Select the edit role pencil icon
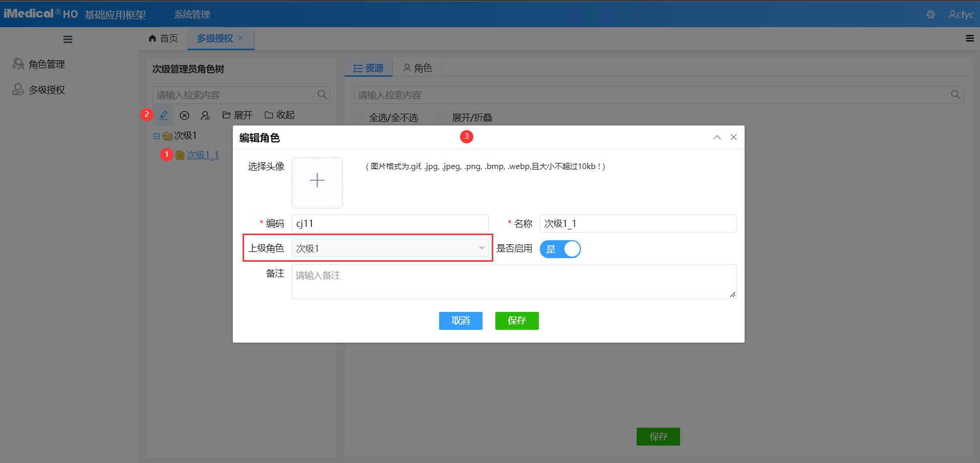980x463 pixels. point(163,115)
